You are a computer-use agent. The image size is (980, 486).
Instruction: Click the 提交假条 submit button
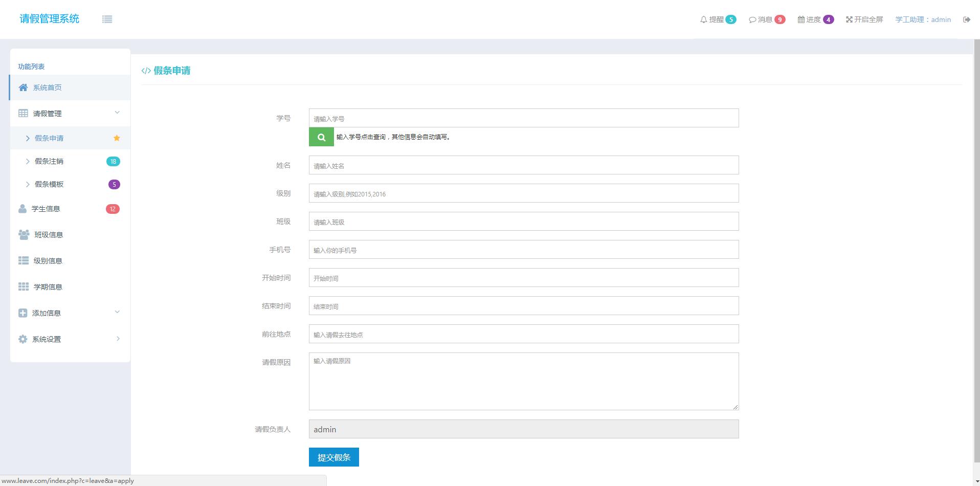334,457
